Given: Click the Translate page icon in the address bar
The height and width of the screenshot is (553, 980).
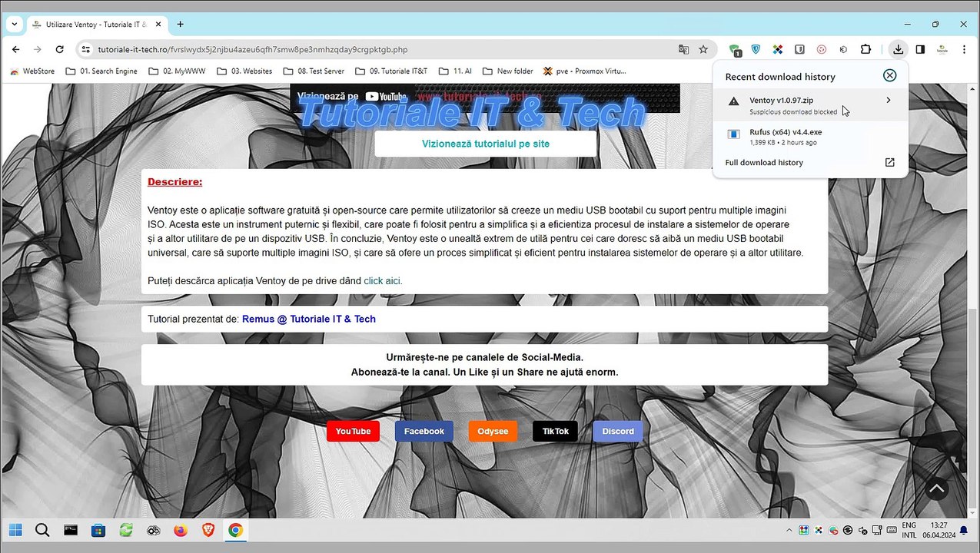Looking at the screenshot, I should pos(683,49).
